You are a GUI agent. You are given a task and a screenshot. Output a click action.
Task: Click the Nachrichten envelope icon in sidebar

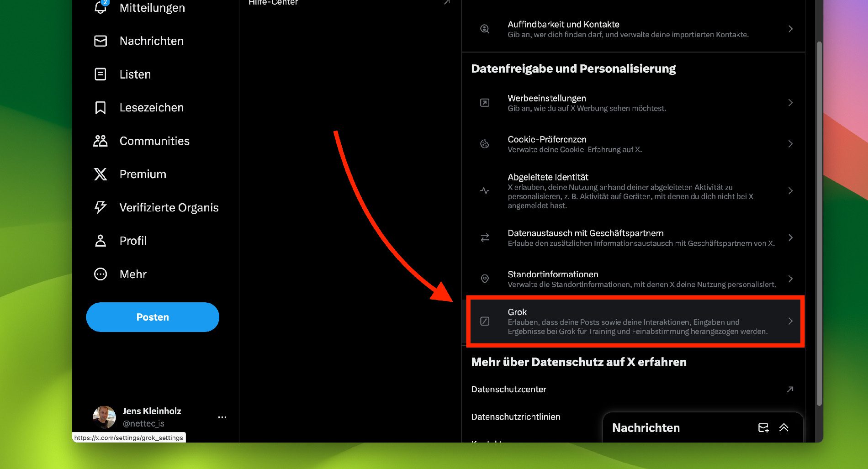101,41
